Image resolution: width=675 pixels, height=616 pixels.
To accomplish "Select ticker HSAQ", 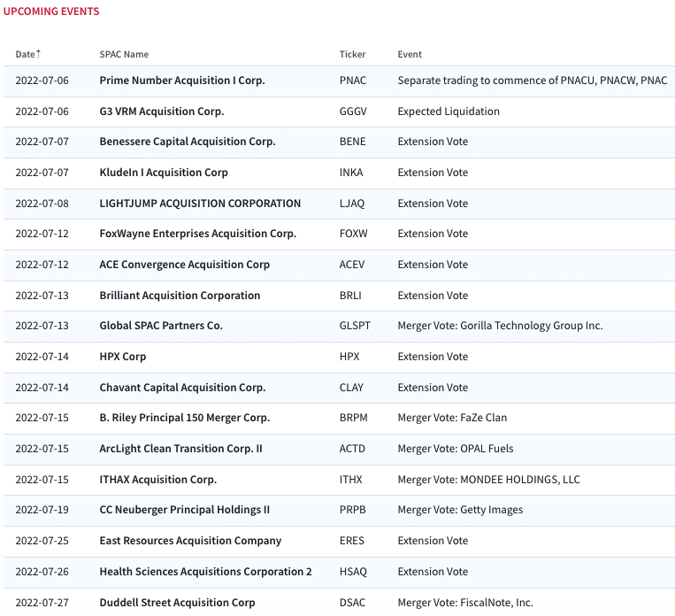I will coord(353,572).
